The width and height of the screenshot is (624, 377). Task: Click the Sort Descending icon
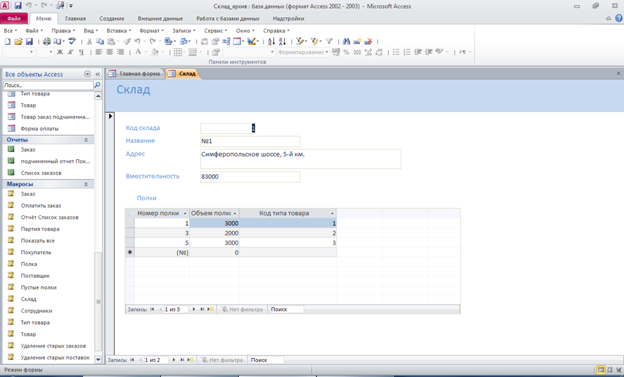[x=282, y=41]
